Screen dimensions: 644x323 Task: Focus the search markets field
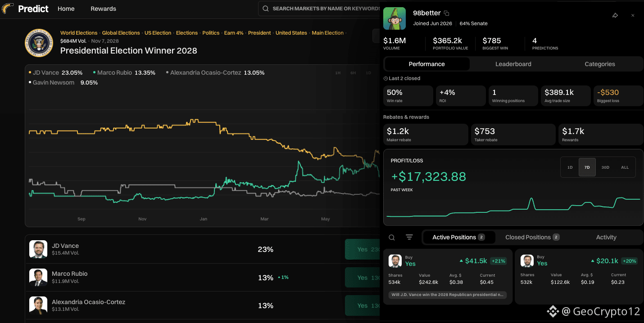(322, 9)
